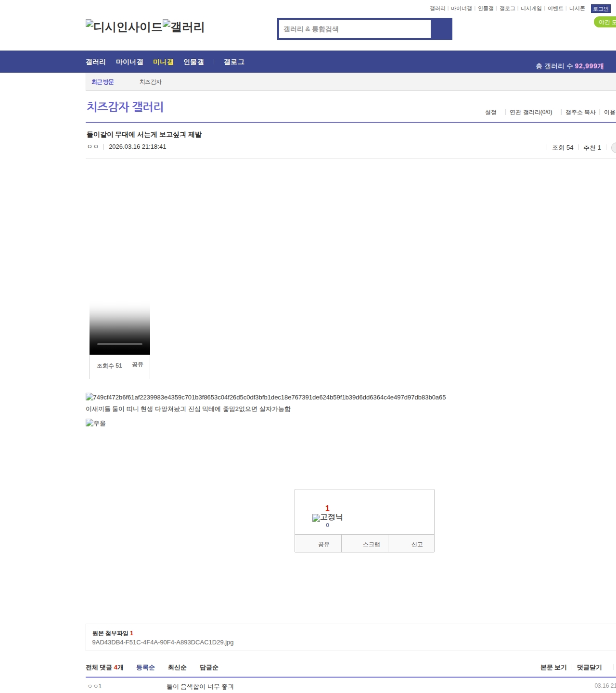Open the 설정 menu for gallery
616x693 pixels.
490,112
